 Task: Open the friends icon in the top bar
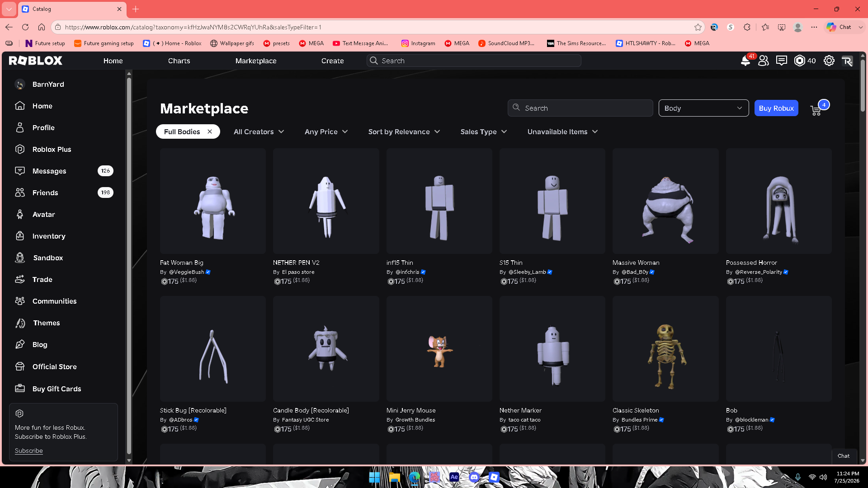pyautogui.click(x=764, y=61)
